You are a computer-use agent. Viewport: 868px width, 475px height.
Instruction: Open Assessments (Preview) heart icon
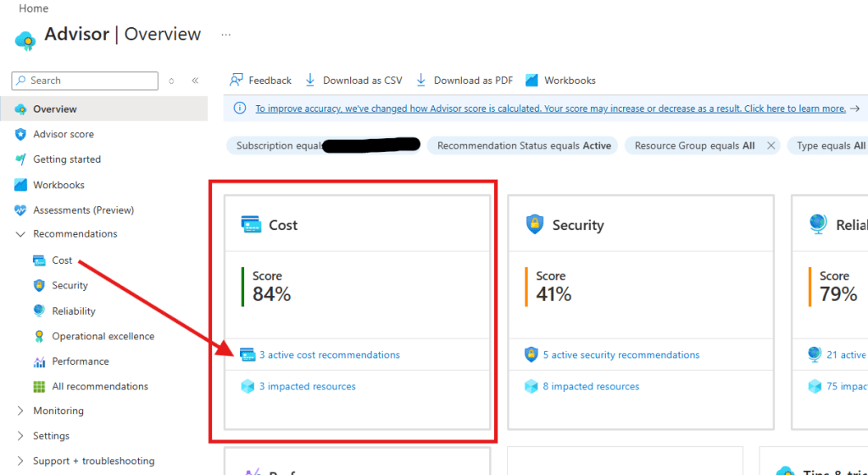(x=20, y=210)
